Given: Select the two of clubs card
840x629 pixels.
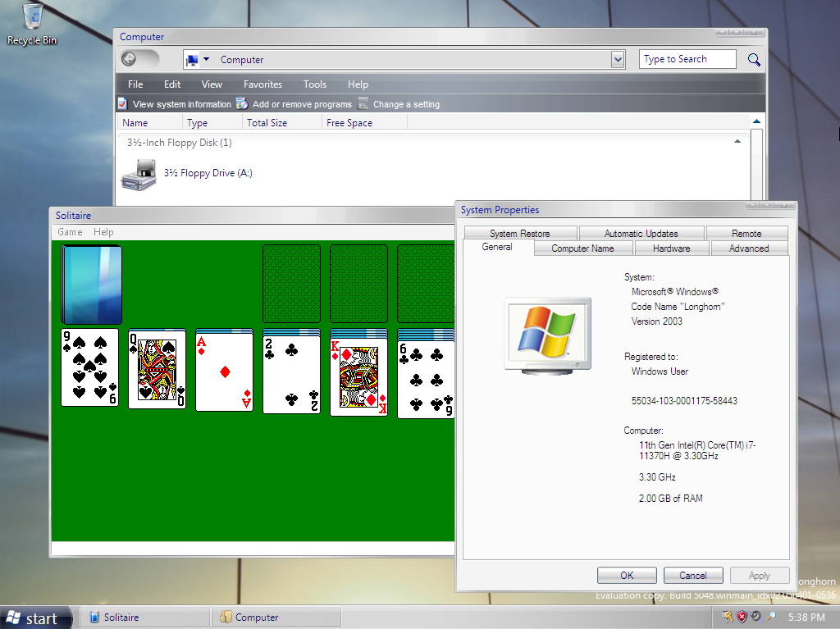Looking at the screenshot, I should click(x=291, y=374).
